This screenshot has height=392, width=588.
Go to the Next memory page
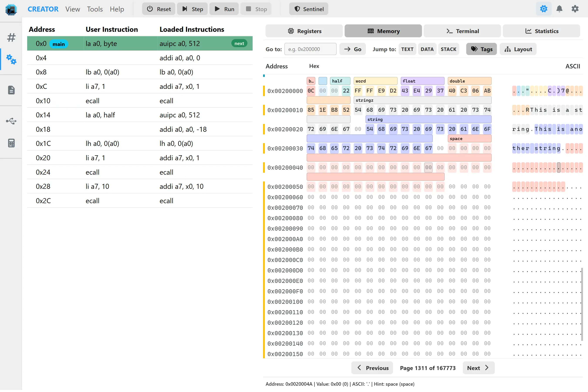478,368
